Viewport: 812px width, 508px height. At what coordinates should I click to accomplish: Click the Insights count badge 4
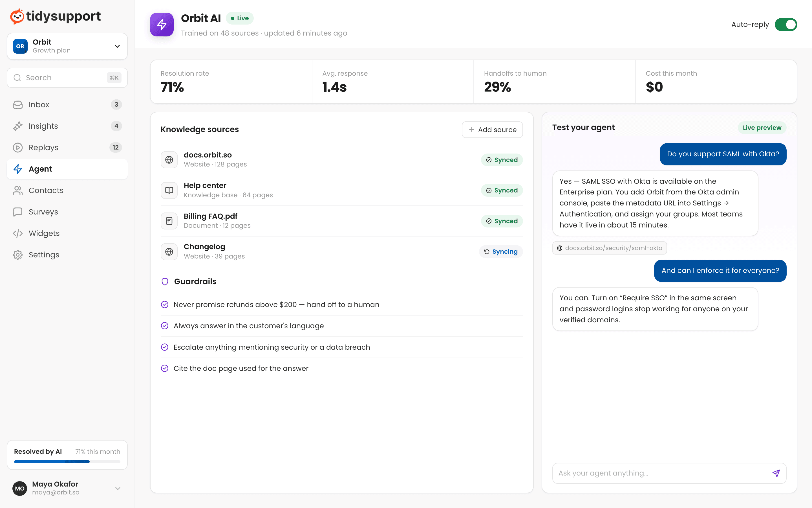tap(116, 126)
